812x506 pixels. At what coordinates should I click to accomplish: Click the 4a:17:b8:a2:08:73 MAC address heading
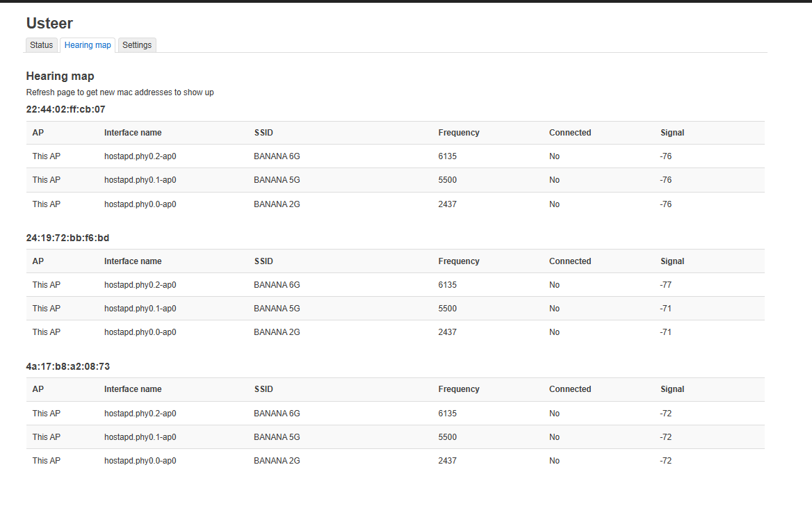coord(67,366)
